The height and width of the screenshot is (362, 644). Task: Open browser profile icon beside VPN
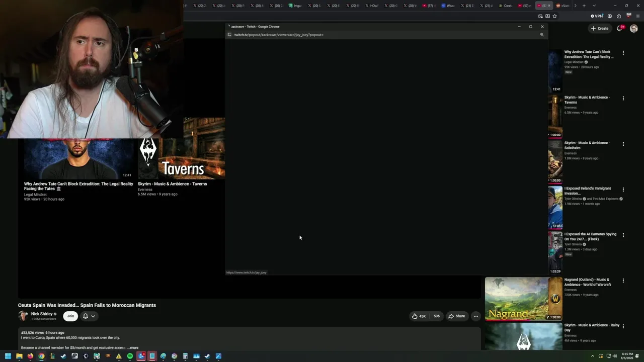pyautogui.click(x=610, y=16)
